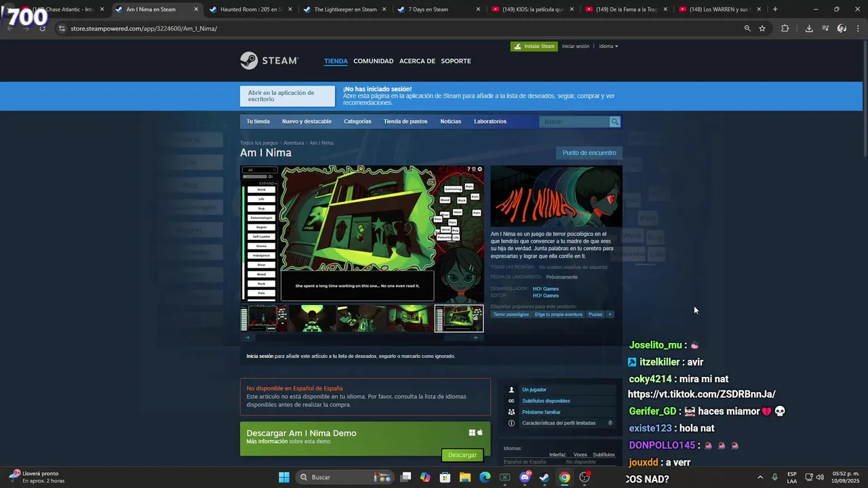Click the Instalar Steam button
The height and width of the screenshot is (488, 868).
point(534,46)
